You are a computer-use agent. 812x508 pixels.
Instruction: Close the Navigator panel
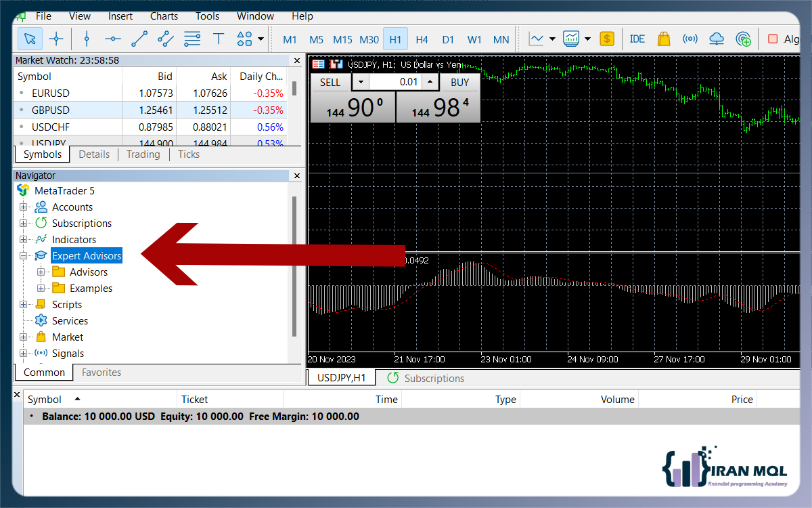point(296,175)
